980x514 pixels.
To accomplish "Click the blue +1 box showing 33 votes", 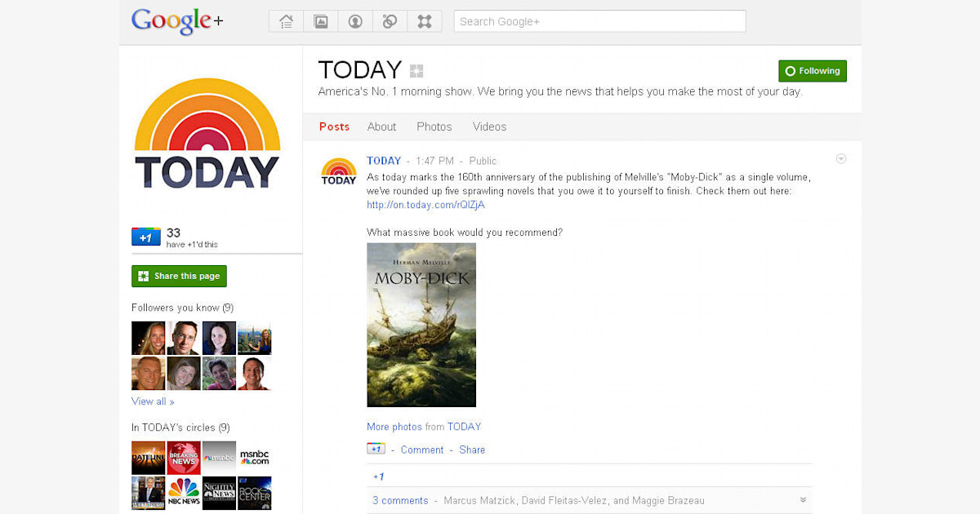I will coord(146,236).
